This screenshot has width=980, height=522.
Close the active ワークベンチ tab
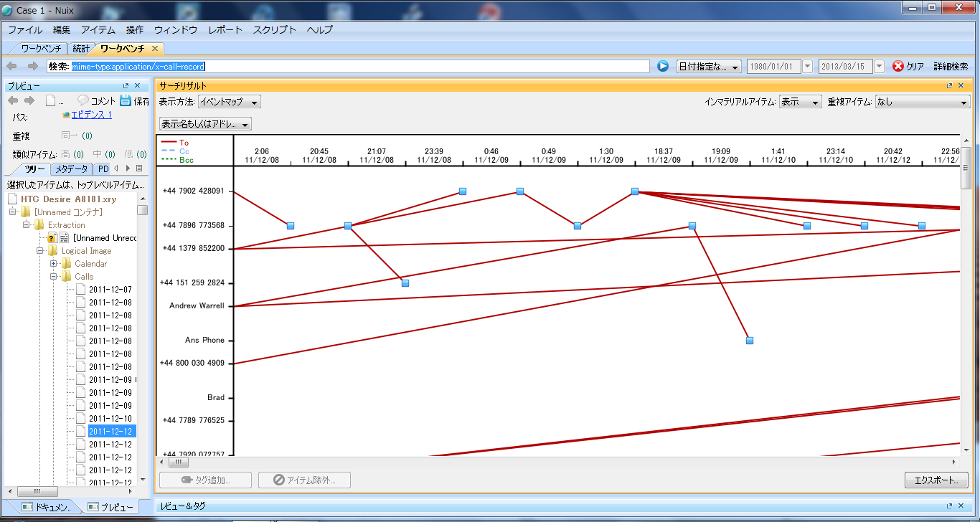[x=155, y=49]
